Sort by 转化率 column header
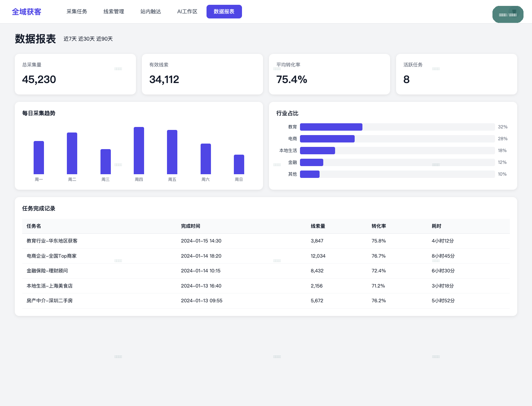Image resolution: width=532 pixels, height=406 pixels. [379, 226]
